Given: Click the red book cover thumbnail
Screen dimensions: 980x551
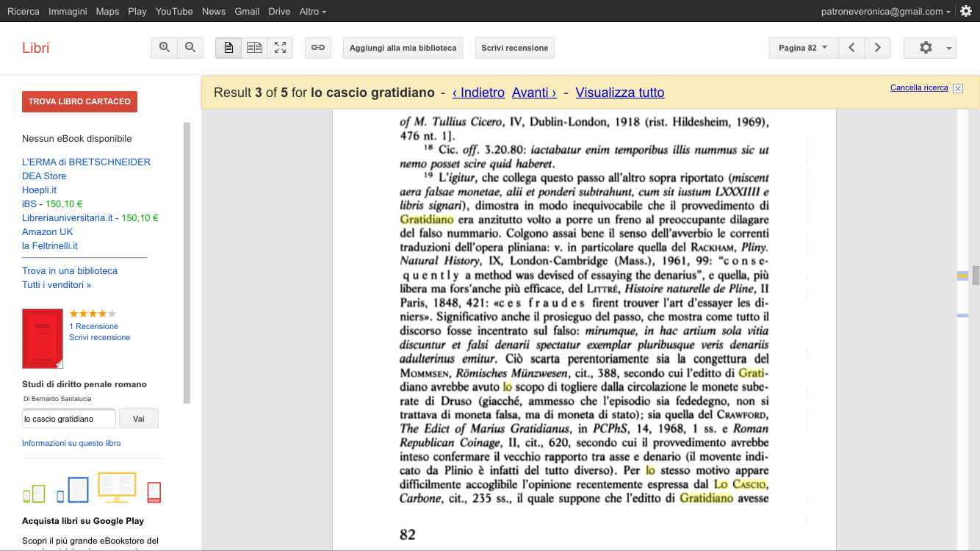Looking at the screenshot, I should pos(43,339).
